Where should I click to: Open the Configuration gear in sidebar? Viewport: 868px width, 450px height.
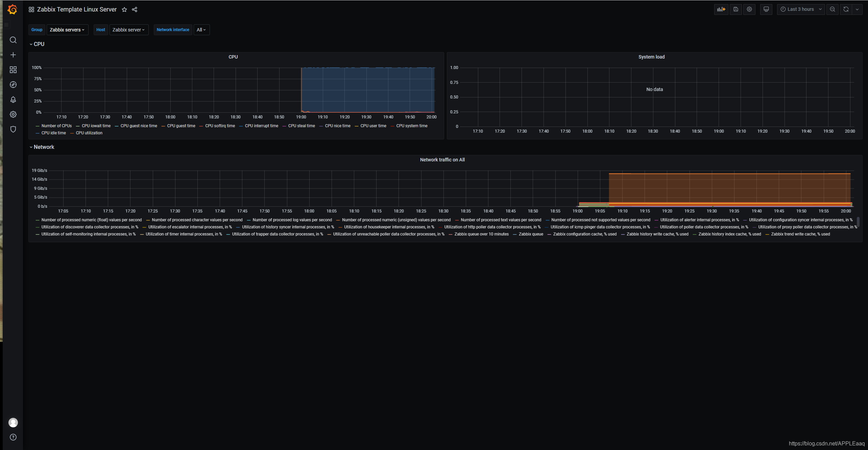point(13,114)
